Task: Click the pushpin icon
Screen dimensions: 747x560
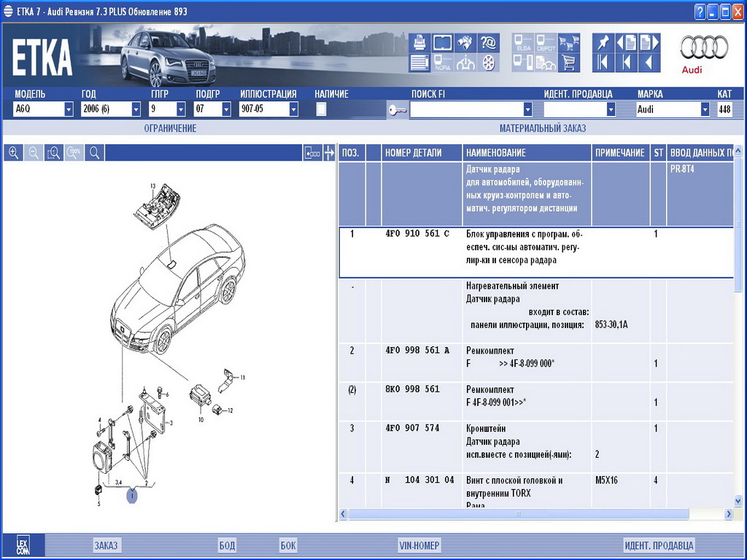Action: click(x=603, y=43)
